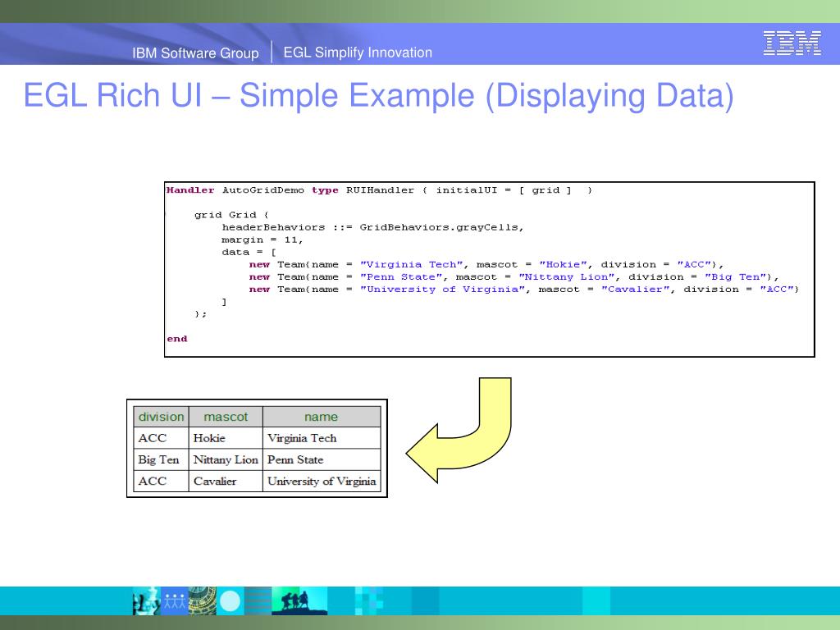Click the ACC cell in Hokie row
Image resolution: width=840 pixels, height=630 pixels.
point(161,438)
